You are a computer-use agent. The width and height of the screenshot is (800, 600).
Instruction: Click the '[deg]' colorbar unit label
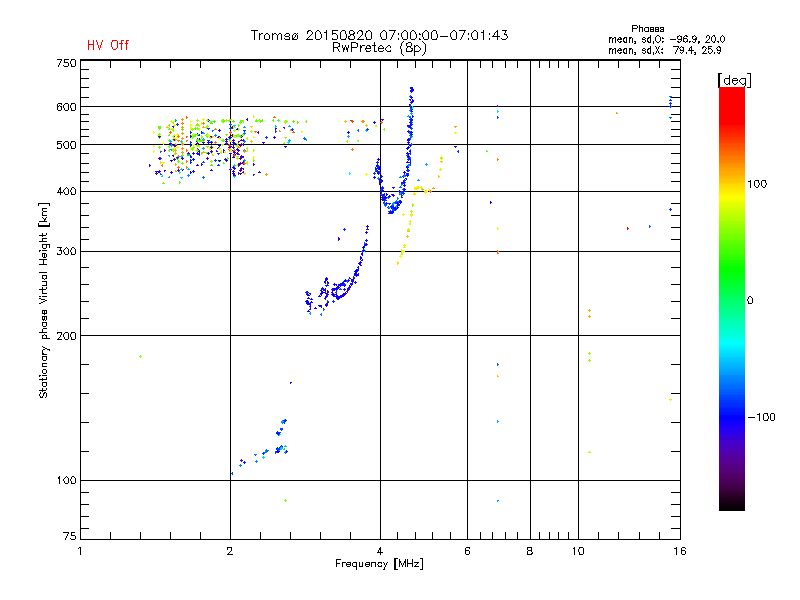pyautogui.click(x=734, y=80)
